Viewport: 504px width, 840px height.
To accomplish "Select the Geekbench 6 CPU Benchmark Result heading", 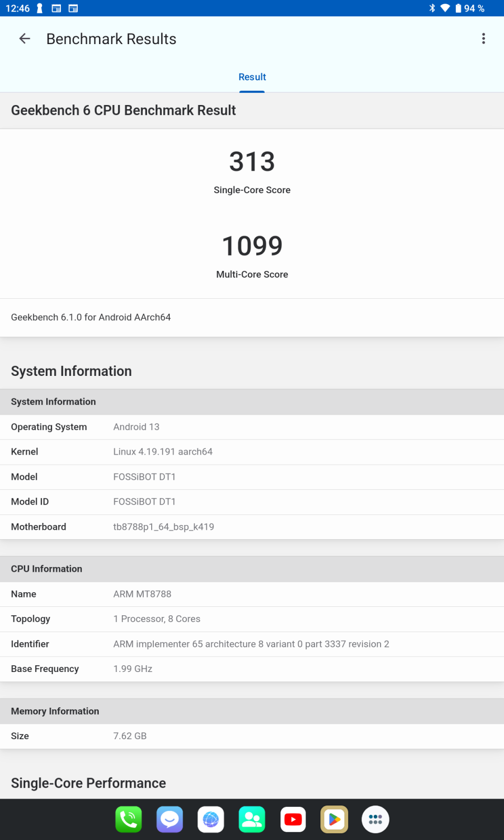I will 123,110.
